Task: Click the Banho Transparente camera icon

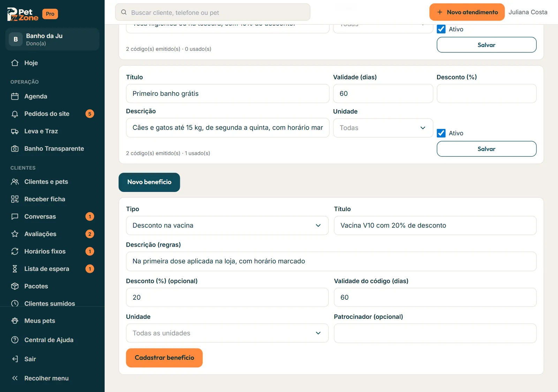Action: click(x=15, y=148)
